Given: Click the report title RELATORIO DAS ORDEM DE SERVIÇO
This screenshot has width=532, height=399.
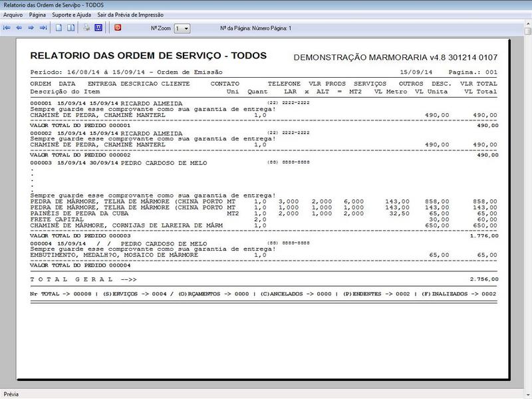Looking at the screenshot, I should 148,56.
